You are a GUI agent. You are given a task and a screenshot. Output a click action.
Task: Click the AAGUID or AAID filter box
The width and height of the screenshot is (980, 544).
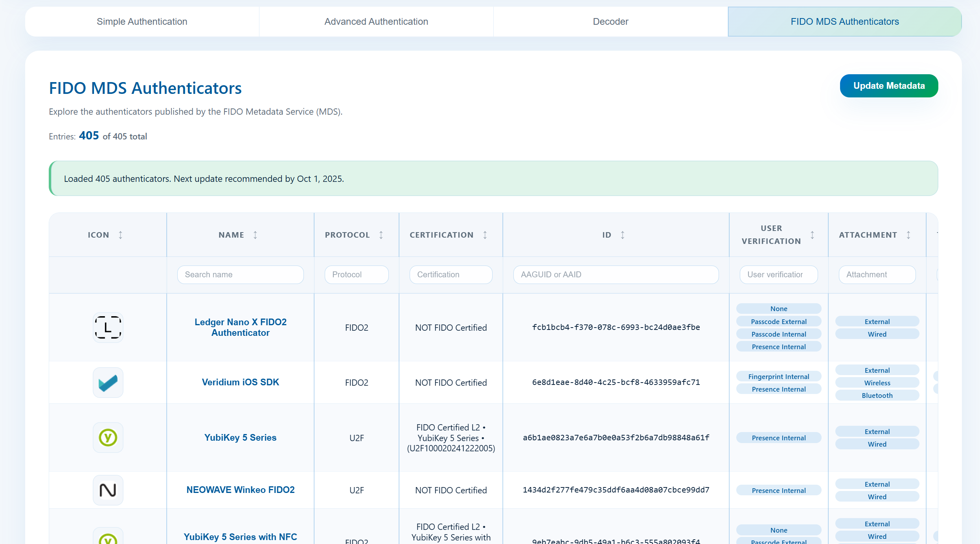[616, 275]
